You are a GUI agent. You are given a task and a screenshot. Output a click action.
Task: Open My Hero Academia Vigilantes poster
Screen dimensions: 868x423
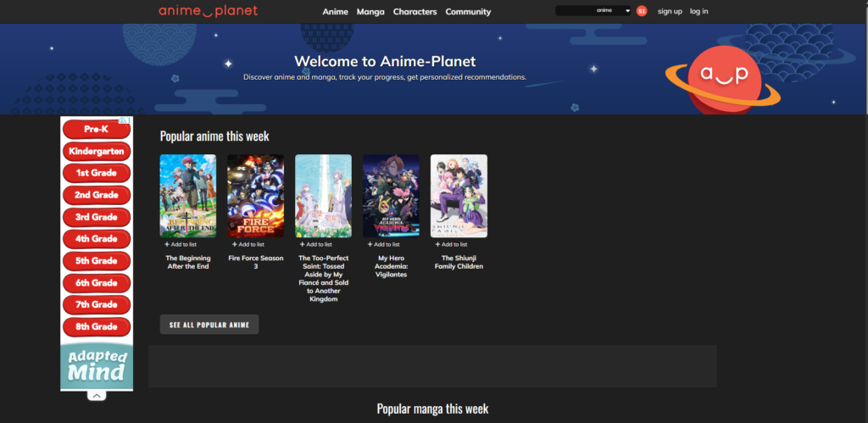tap(391, 196)
